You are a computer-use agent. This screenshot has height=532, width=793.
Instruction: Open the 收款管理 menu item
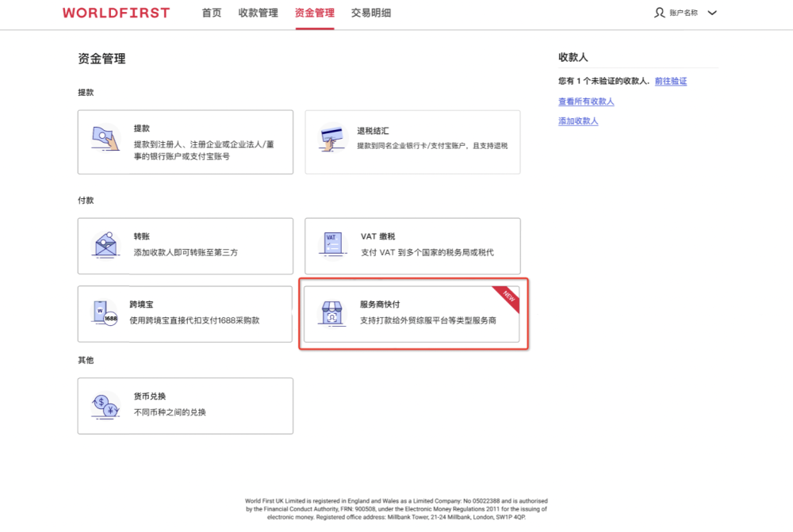point(257,13)
